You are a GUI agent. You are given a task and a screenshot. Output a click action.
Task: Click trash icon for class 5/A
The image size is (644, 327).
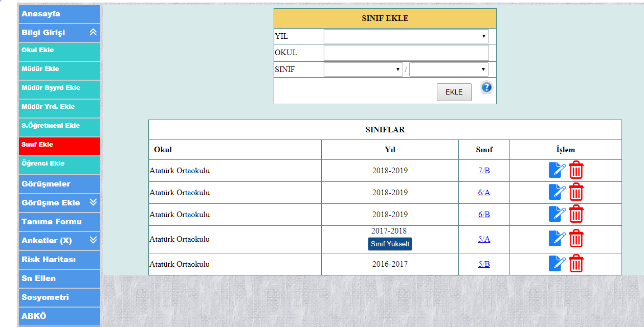(x=576, y=239)
